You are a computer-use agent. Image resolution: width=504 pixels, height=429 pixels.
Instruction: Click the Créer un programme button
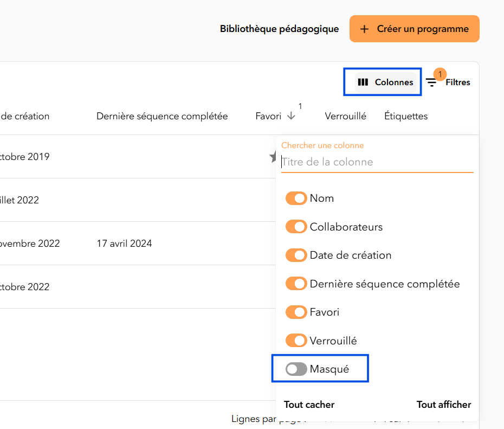[415, 29]
